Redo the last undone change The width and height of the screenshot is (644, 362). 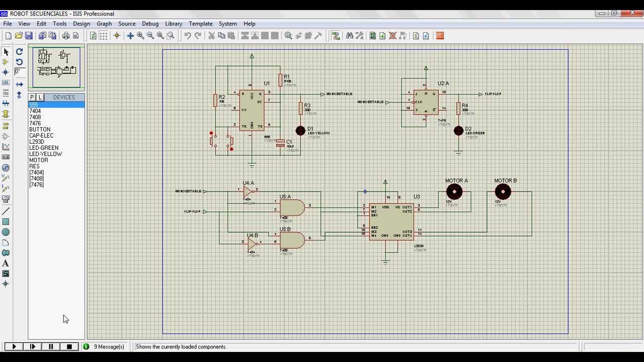[x=198, y=36]
